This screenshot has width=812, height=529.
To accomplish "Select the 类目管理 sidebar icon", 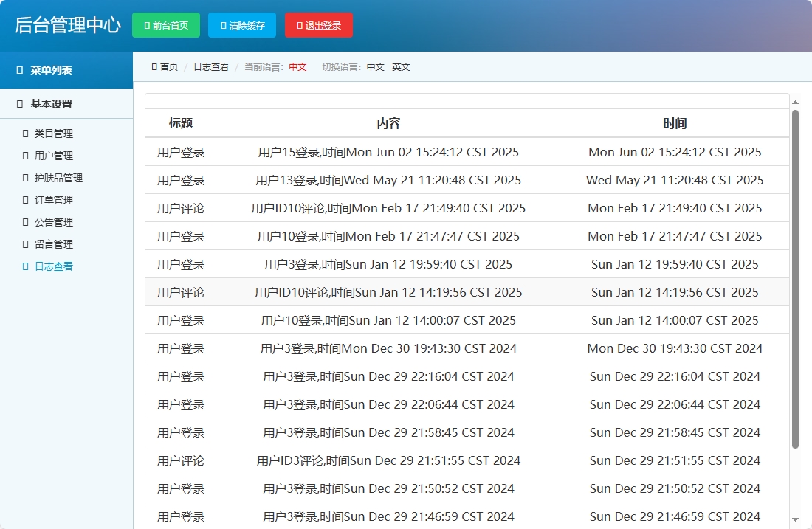I will point(27,134).
